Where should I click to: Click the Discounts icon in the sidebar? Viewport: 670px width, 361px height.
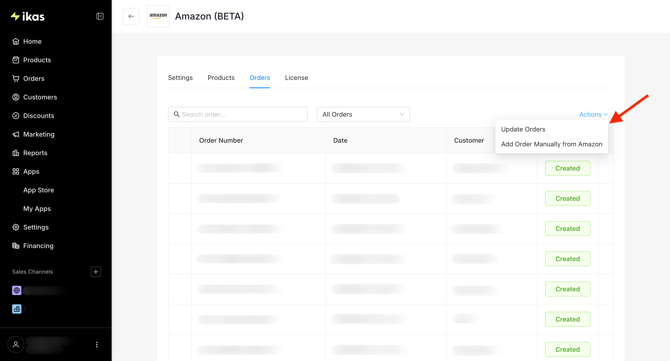pyautogui.click(x=16, y=116)
